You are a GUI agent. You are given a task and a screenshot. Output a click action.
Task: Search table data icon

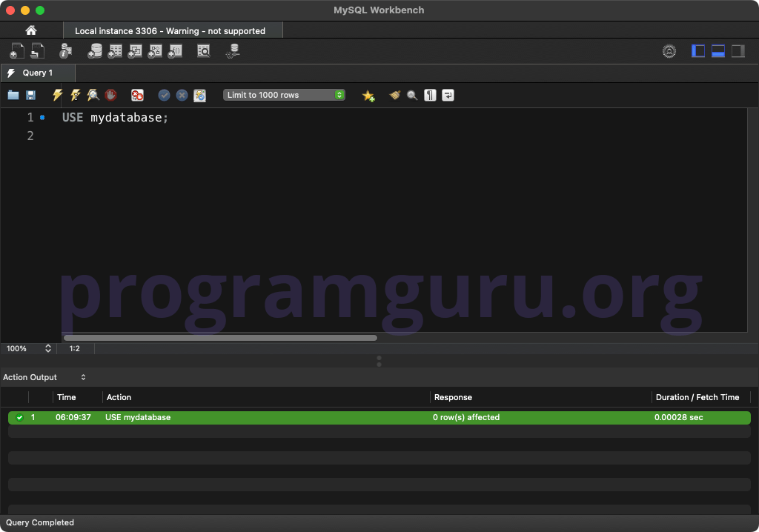pos(204,51)
